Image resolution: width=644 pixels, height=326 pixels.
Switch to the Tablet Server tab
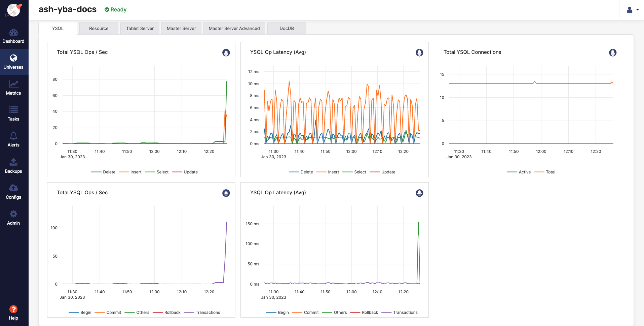click(x=140, y=28)
